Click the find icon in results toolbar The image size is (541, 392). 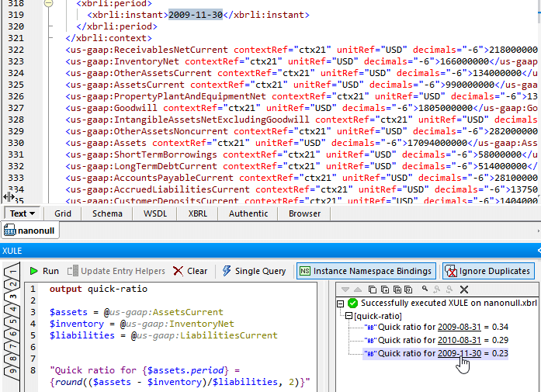tap(425, 289)
